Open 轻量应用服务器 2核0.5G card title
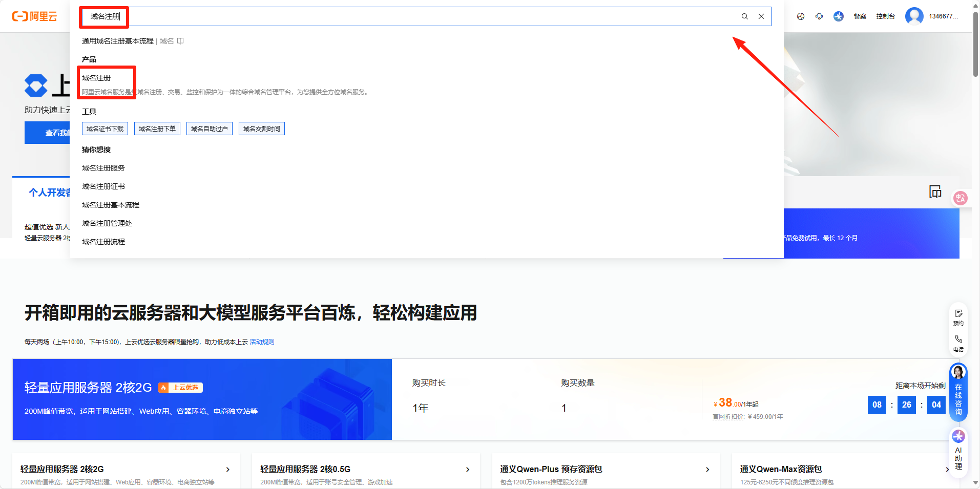Image resolution: width=980 pixels, height=489 pixels. pos(305,469)
